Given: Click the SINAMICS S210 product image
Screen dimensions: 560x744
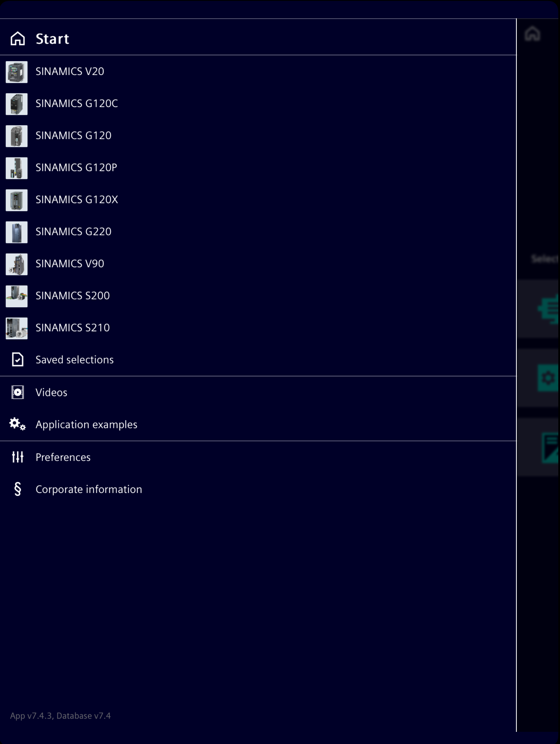Looking at the screenshot, I should click(x=16, y=328).
